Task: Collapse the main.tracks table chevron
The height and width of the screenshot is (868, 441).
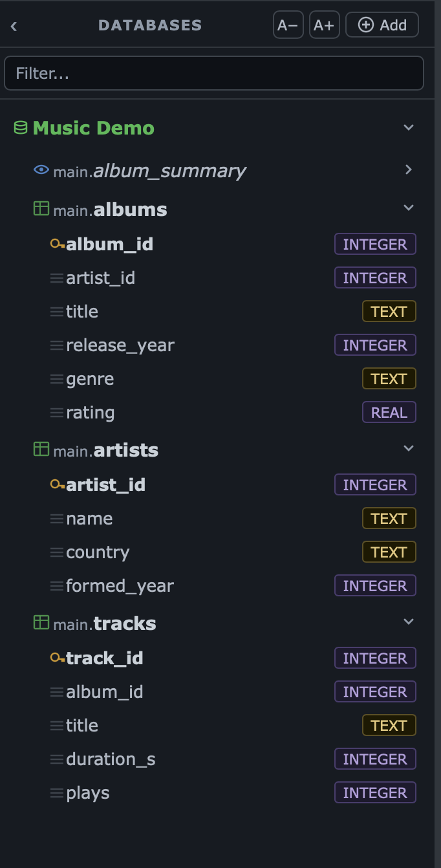Action: 409,622
